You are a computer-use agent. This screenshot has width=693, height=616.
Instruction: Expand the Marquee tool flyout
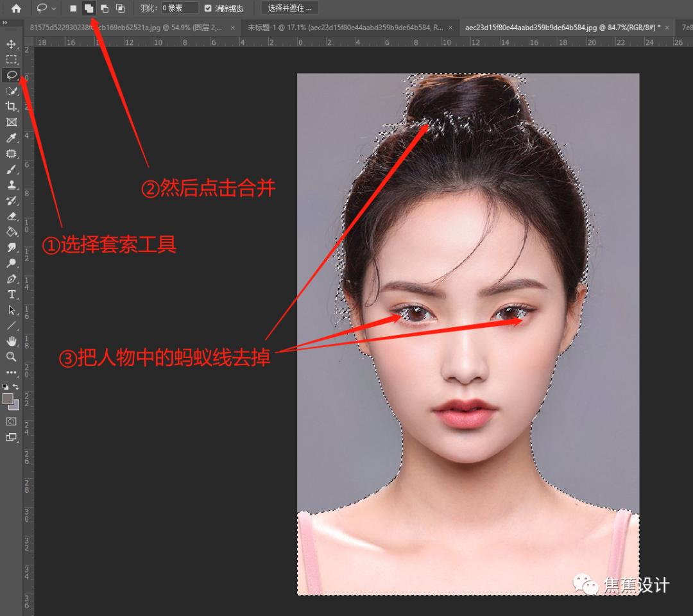click(12, 60)
